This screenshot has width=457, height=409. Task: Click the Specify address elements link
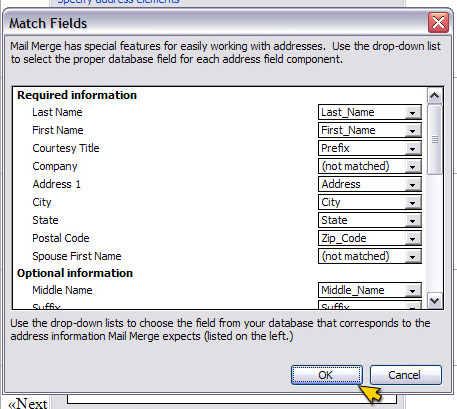point(118,2)
